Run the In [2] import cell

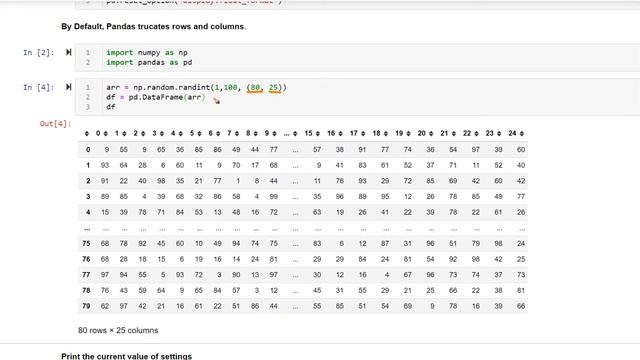(x=69, y=52)
